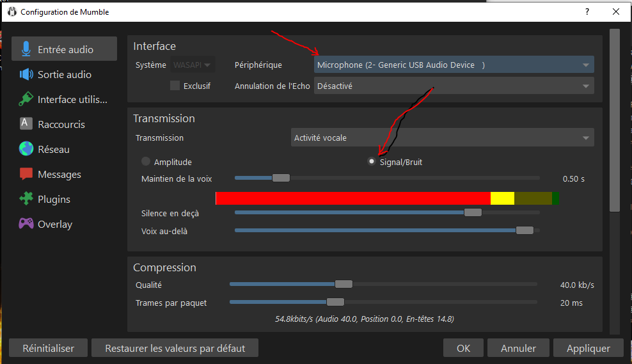Click the 0.50 s voice hold value
Image resolution: width=632 pixels, height=364 pixels.
(x=574, y=178)
